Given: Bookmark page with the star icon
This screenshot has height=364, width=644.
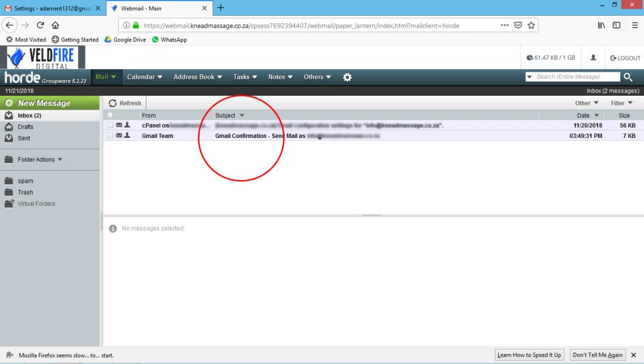Looking at the screenshot, I should (531, 25).
